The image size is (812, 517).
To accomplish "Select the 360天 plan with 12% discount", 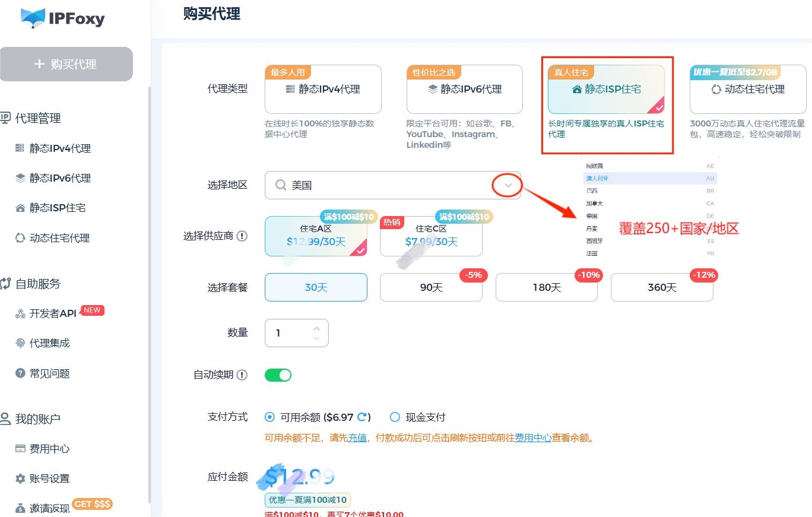I will click(661, 287).
